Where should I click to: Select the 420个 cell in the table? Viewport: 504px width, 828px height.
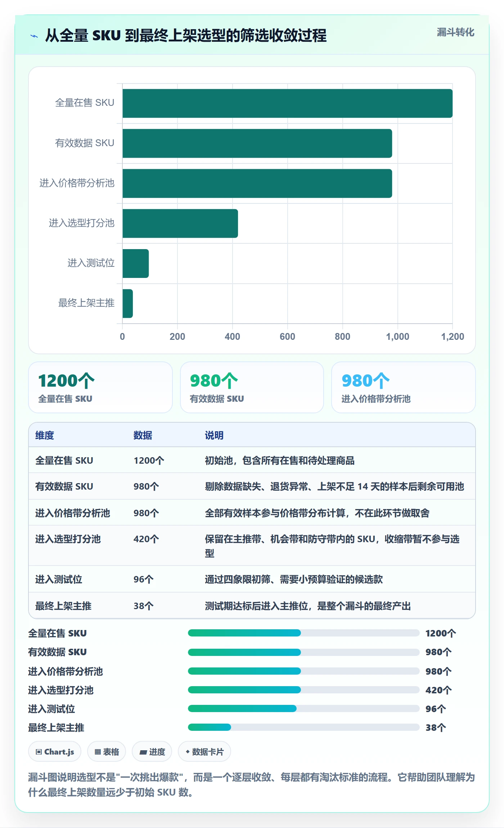click(146, 539)
